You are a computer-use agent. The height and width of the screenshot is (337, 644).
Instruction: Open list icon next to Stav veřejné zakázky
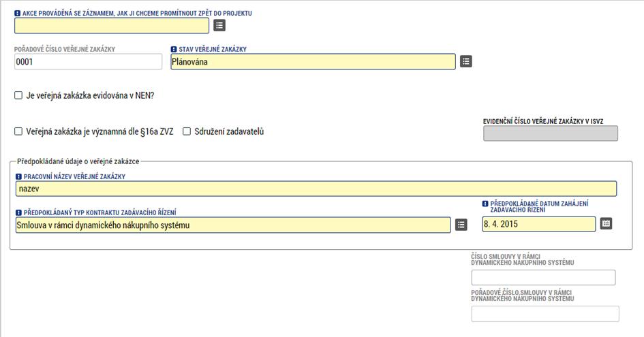click(465, 61)
